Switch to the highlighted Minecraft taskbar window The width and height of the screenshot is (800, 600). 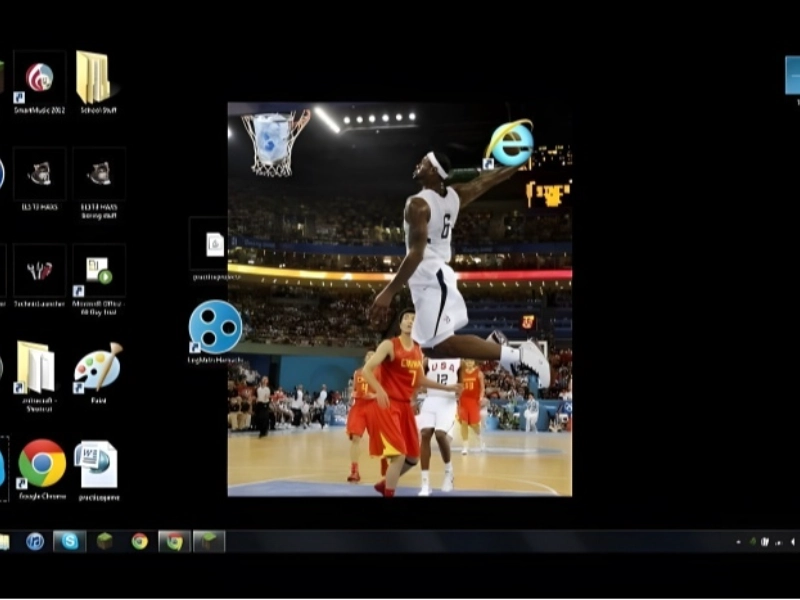[209, 541]
